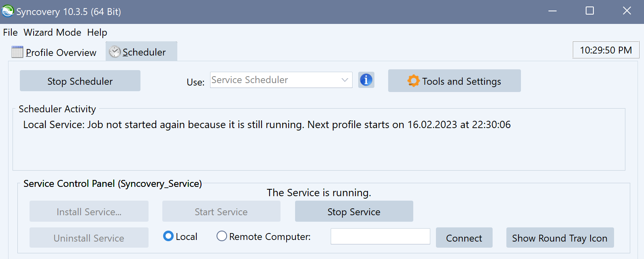Click the Remote Computer name field
Image resolution: width=644 pixels, height=259 pixels.
[380, 236]
